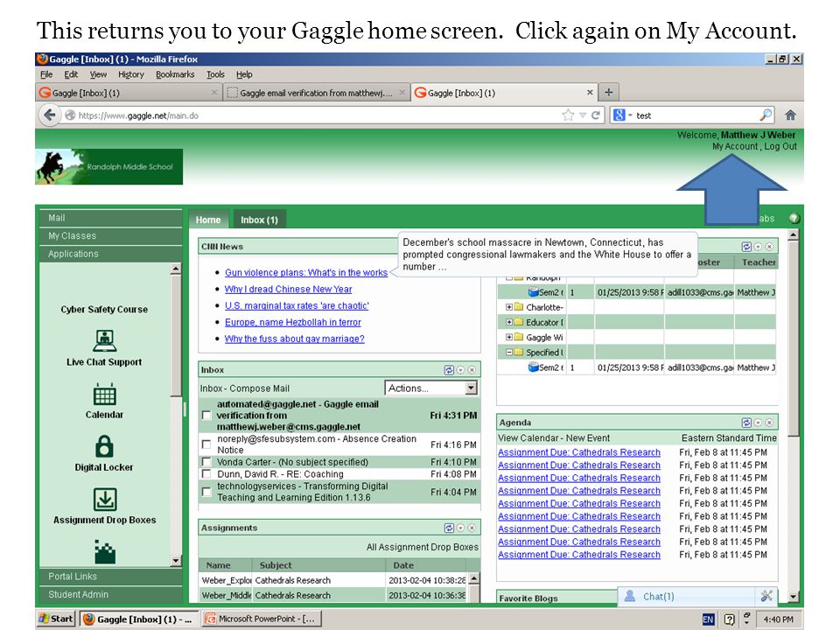Expand the Educator folder
Image resolution: width=840 pixels, height=630 pixels.
click(509, 322)
